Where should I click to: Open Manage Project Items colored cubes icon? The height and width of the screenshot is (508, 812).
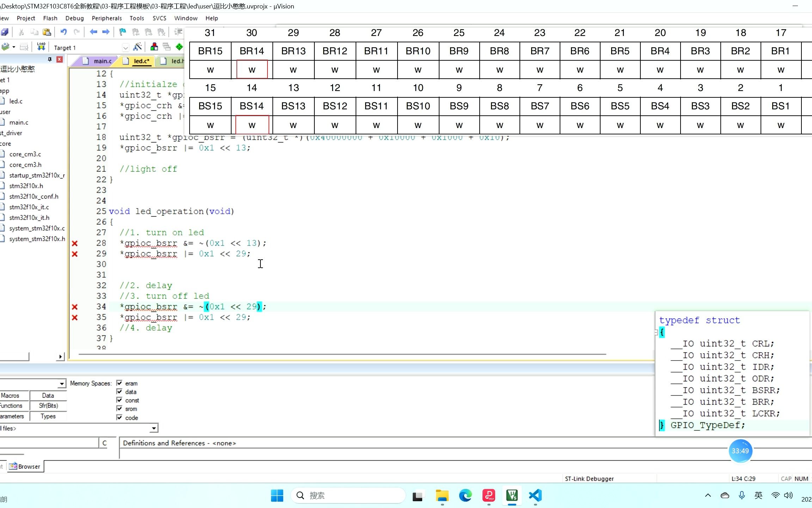(x=154, y=47)
